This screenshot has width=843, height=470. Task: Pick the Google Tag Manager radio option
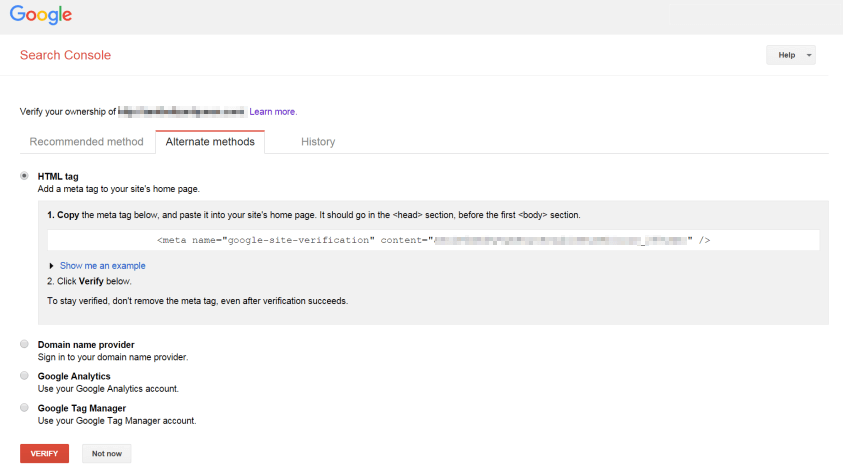(x=24, y=408)
